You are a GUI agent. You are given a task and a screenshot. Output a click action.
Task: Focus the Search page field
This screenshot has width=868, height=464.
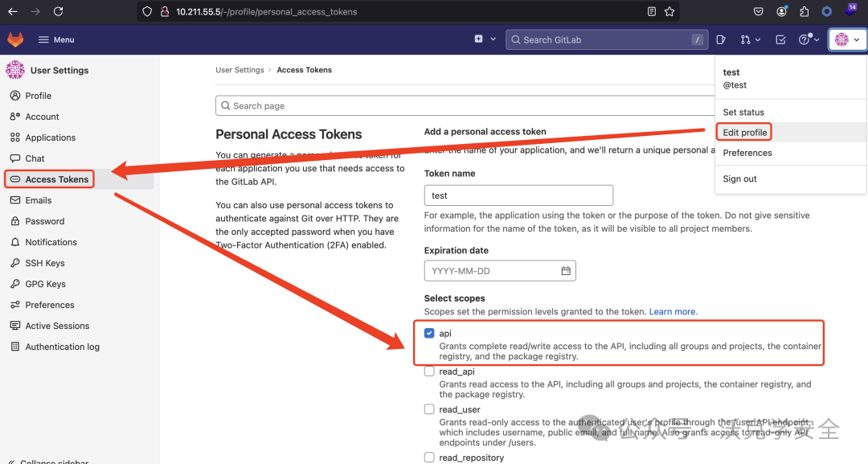(465, 106)
